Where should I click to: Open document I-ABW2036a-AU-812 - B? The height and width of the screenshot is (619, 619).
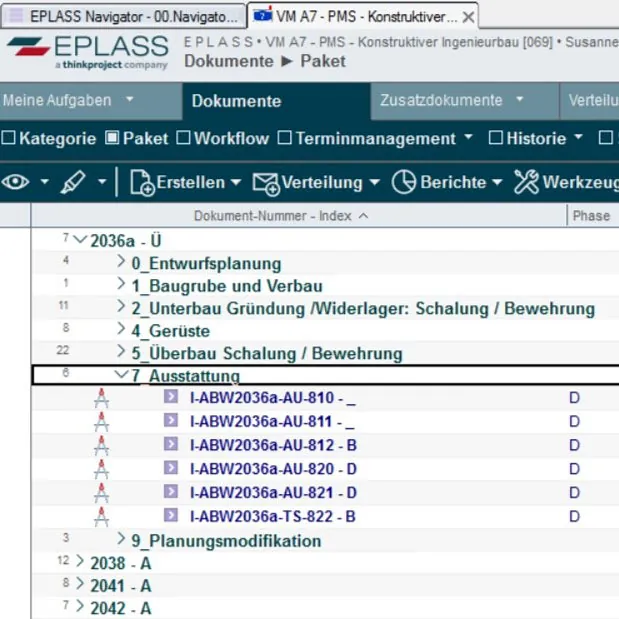point(272,445)
